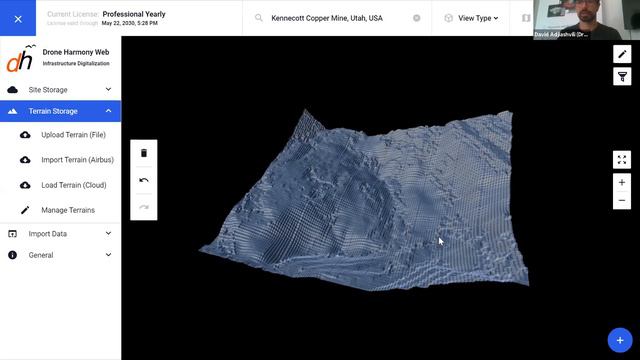
Task: Open the Site Storage menu item
Action: (x=60, y=89)
